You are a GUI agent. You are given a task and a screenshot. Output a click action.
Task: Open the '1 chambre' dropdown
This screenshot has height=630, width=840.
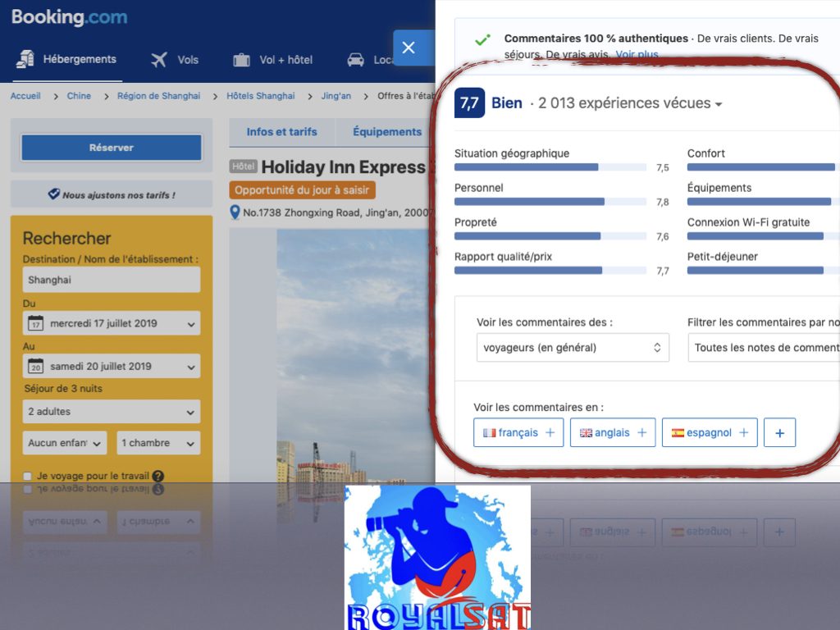158,443
